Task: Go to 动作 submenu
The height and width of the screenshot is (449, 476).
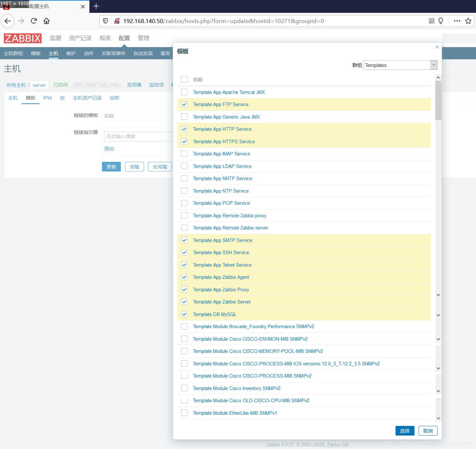Action: pyautogui.click(x=88, y=54)
